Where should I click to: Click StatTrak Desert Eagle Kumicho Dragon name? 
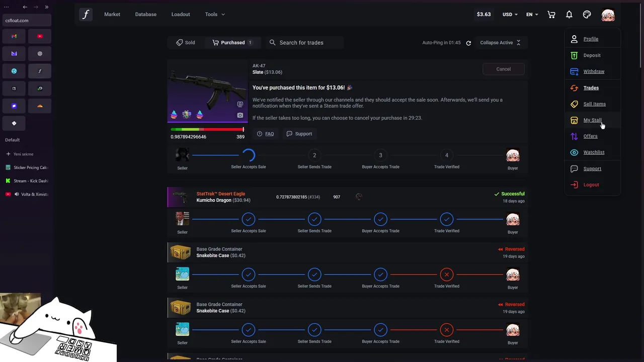tap(223, 197)
